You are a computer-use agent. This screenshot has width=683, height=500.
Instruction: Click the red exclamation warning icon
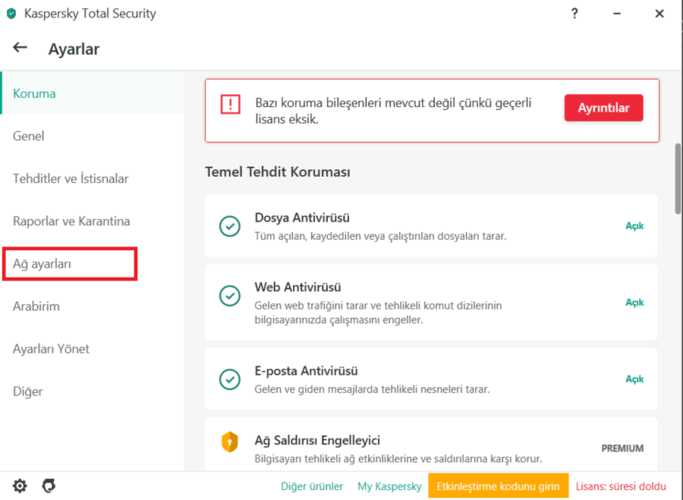tap(230, 104)
